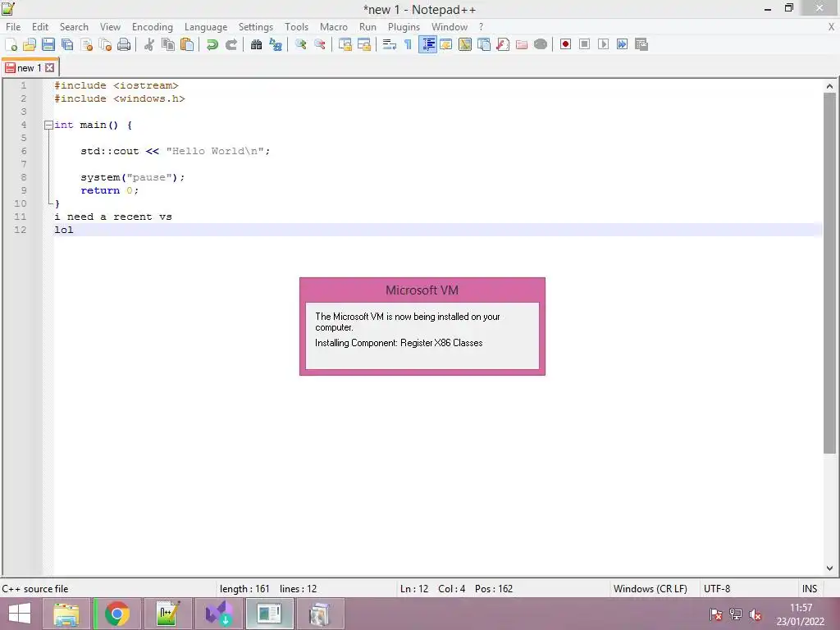Print the document with the printer icon
Image resolution: width=840 pixels, height=630 pixels.
pyautogui.click(x=124, y=44)
